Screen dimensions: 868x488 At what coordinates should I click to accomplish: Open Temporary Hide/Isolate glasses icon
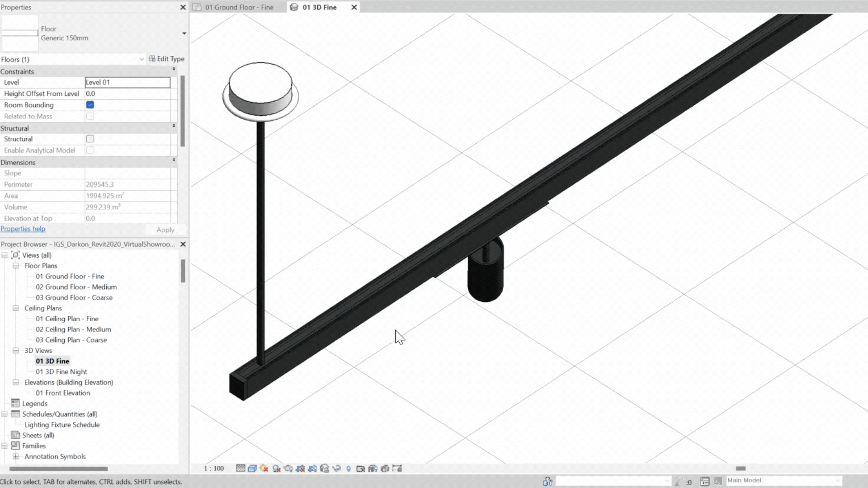pos(336,469)
